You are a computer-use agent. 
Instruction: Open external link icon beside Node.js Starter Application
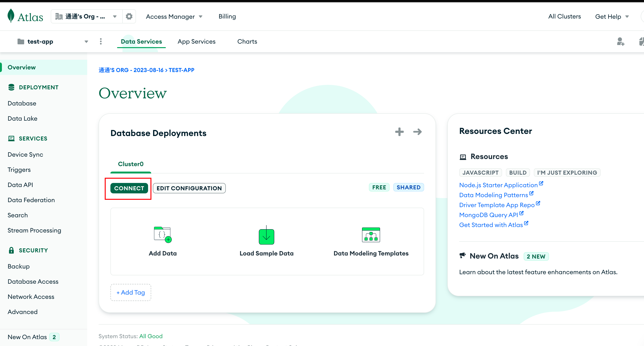coord(541,183)
